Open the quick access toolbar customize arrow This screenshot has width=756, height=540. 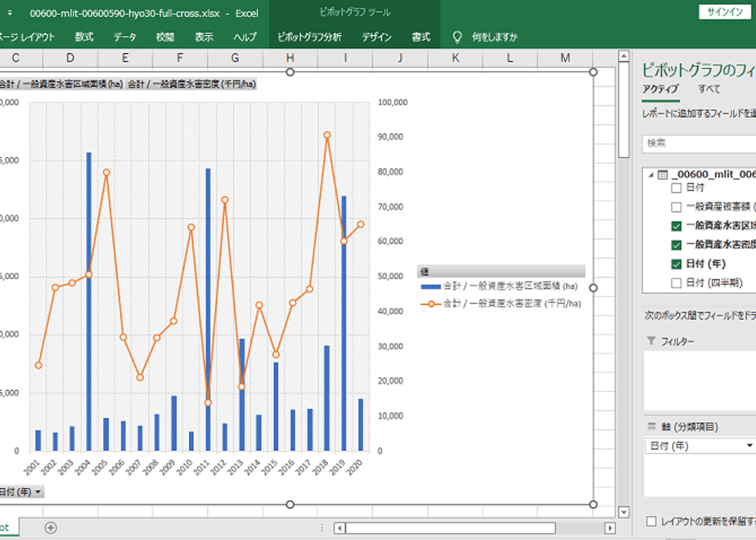tap(10, 13)
